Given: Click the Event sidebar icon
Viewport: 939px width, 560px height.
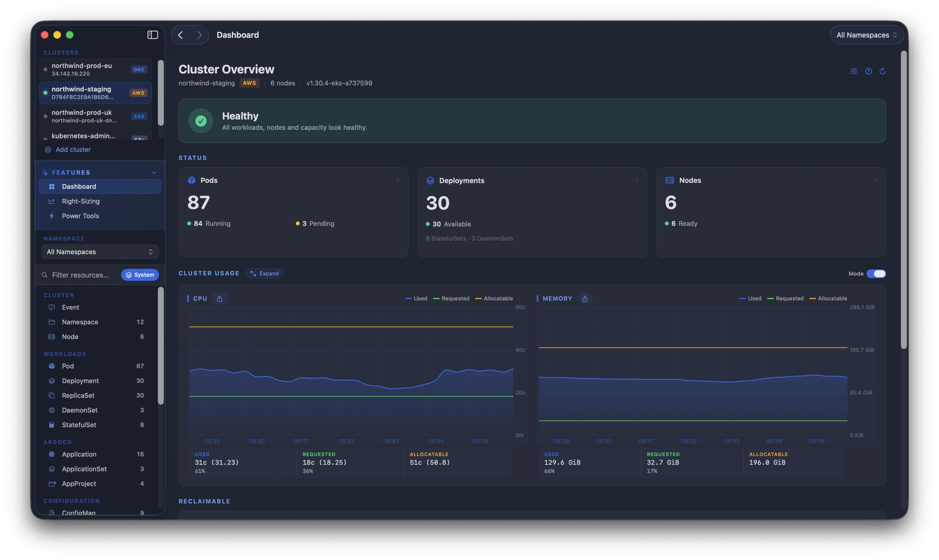Looking at the screenshot, I should point(52,307).
